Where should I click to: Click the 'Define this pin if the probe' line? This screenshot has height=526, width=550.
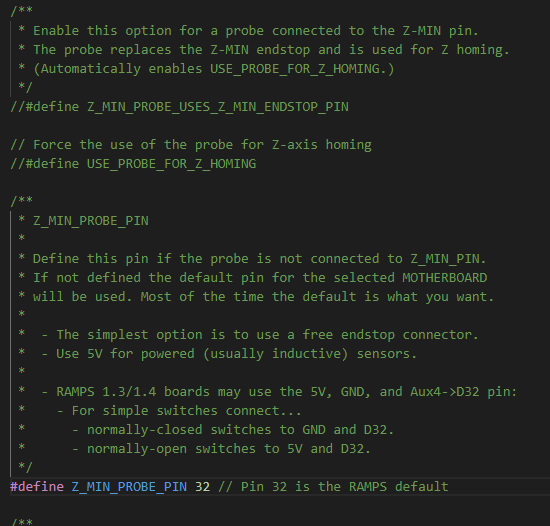tap(252, 259)
